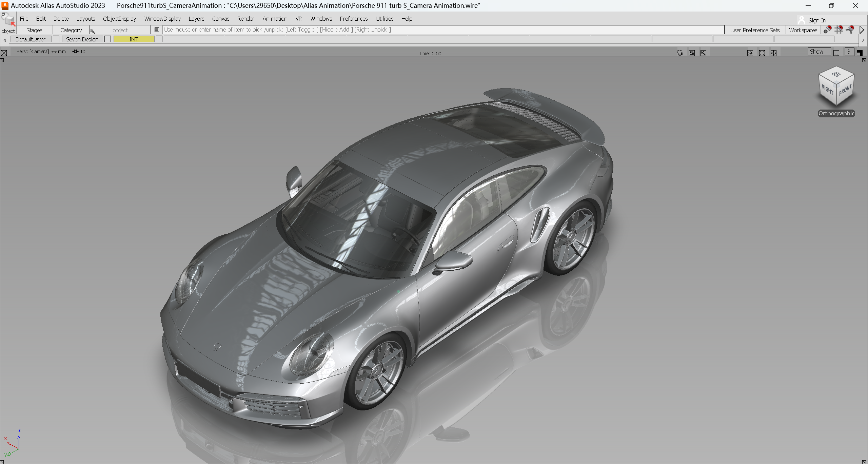868x464 pixels.
Task: Click the ruler measurement icon beside Show
Action: coord(836,53)
